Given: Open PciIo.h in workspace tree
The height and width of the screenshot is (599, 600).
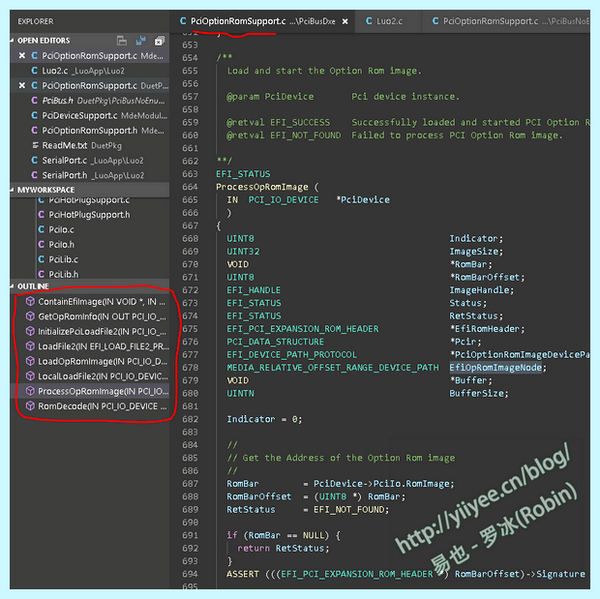Looking at the screenshot, I should coord(90,245).
